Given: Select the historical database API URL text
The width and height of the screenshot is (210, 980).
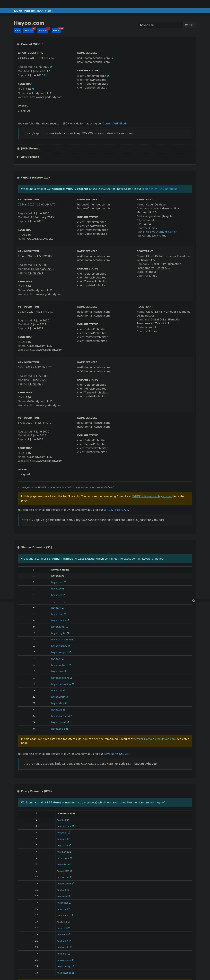Looking at the screenshot, I should (93, 520).
